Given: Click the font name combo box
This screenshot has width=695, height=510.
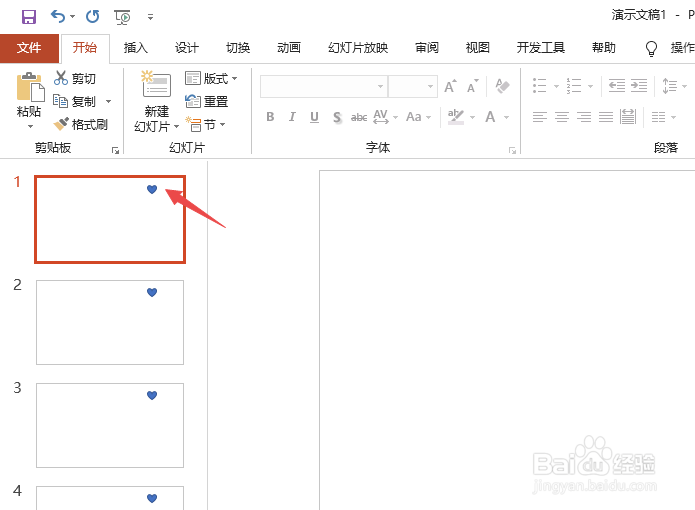Looking at the screenshot, I should tap(324, 86).
